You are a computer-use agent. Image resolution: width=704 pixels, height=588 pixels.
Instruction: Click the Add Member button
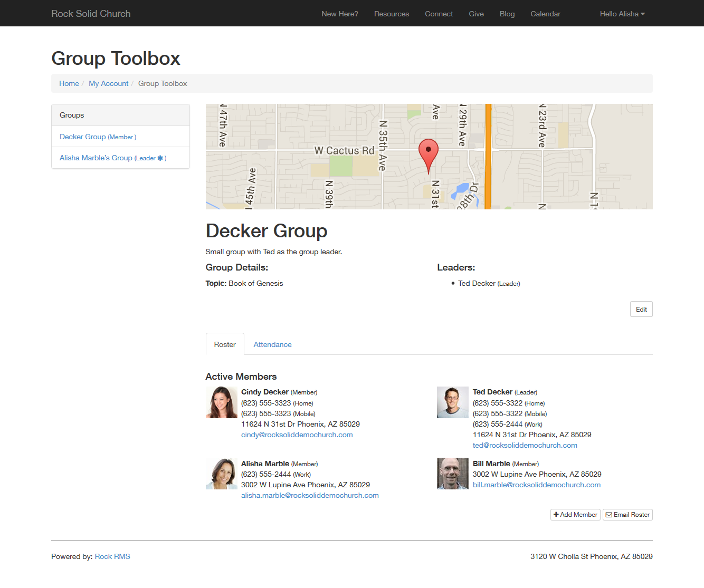pyautogui.click(x=575, y=515)
